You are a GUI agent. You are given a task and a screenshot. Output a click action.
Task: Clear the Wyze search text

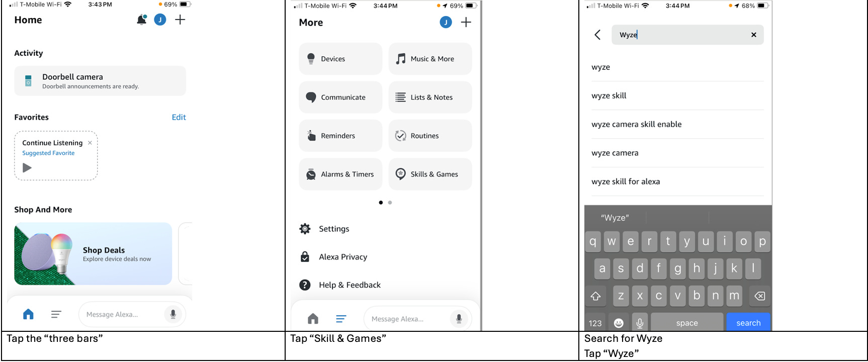[x=753, y=35]
